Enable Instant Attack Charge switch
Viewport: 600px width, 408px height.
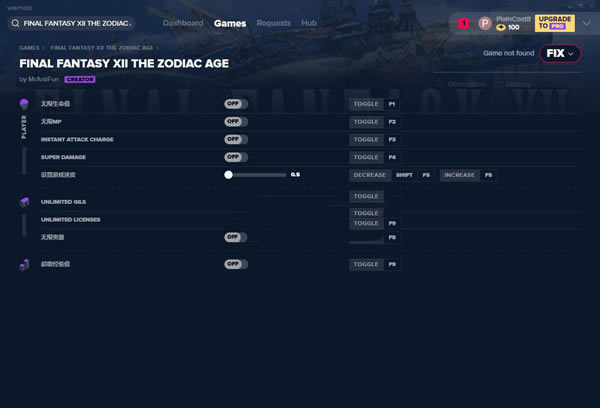(236, 139)
